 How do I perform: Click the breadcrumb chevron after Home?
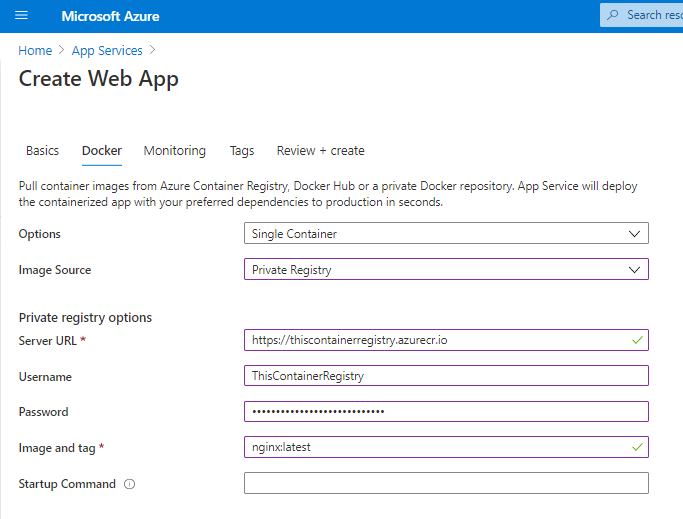[61, 50]
